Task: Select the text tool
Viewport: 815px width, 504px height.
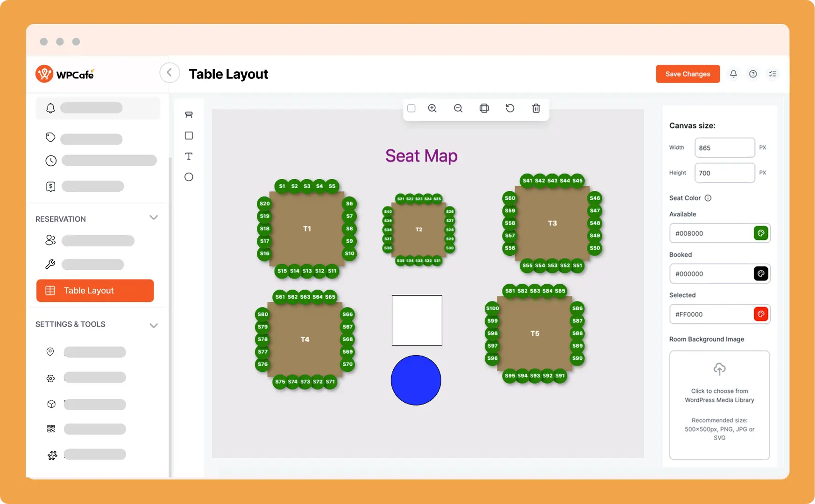Action: (189, 156)
